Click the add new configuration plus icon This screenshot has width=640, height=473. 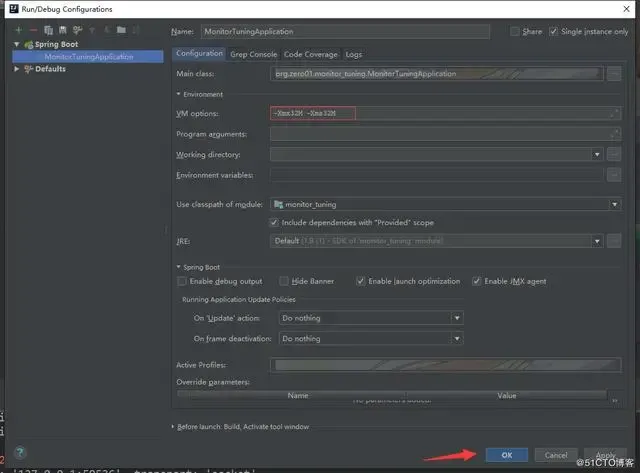(18, 30)
